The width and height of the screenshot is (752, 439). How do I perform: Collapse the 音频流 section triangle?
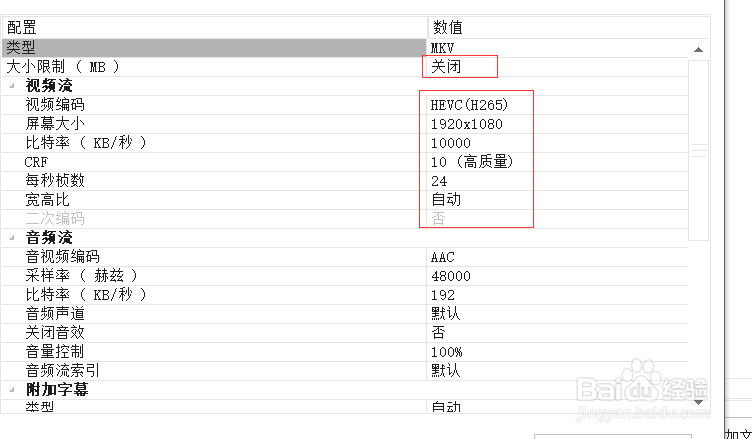[11, 238]
